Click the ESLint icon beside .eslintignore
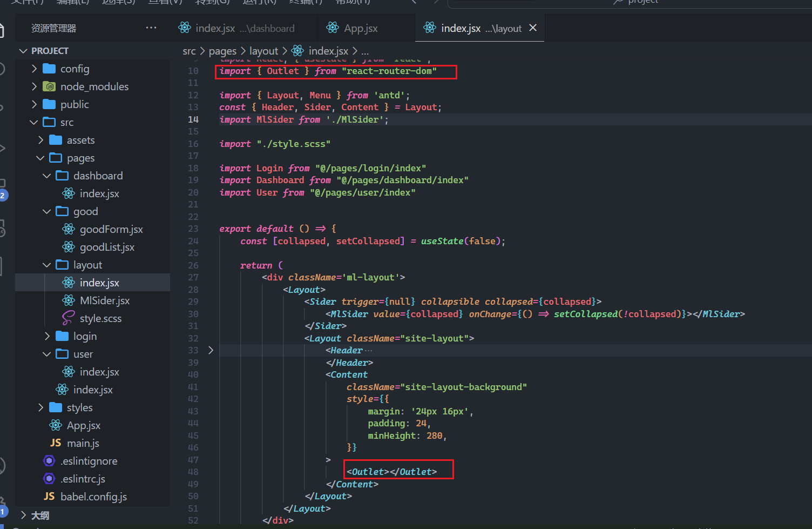The image size is (812, 529). 49,461
